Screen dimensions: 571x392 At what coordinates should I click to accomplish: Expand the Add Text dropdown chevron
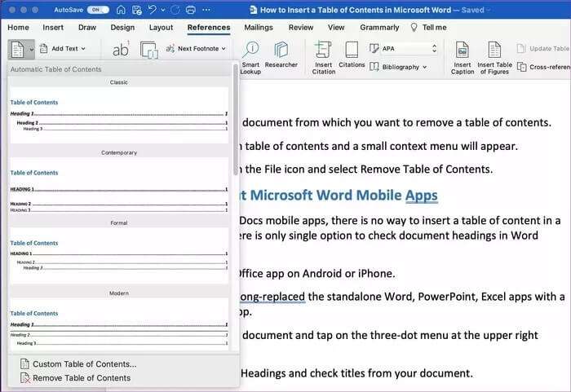point(83,48)
